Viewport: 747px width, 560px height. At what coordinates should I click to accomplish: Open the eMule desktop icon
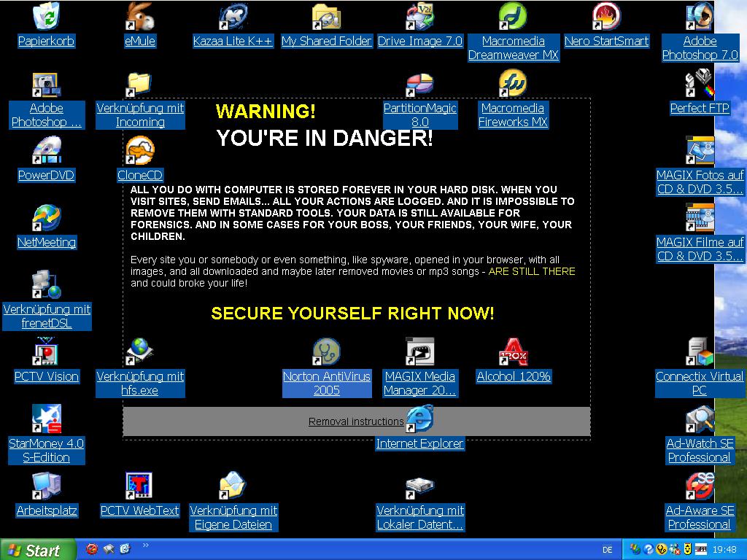[x=139, y=17]
